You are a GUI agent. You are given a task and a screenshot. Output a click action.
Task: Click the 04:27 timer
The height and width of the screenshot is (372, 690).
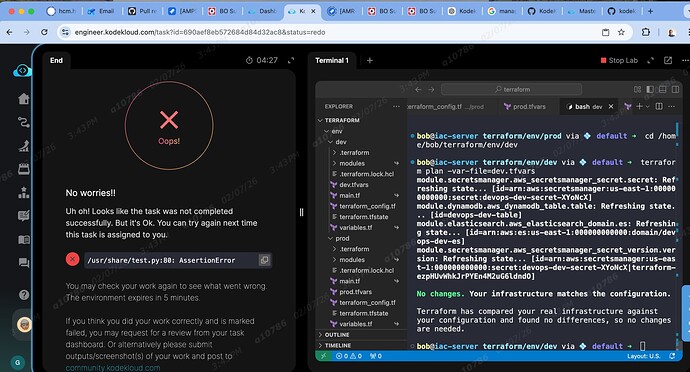[261, 60]
